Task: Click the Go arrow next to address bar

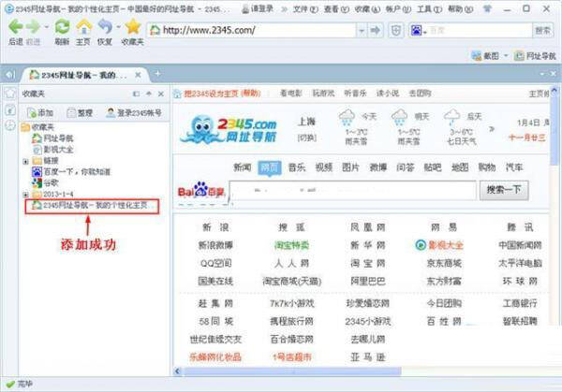Action: pyautogui.click(x=375, y=31)
